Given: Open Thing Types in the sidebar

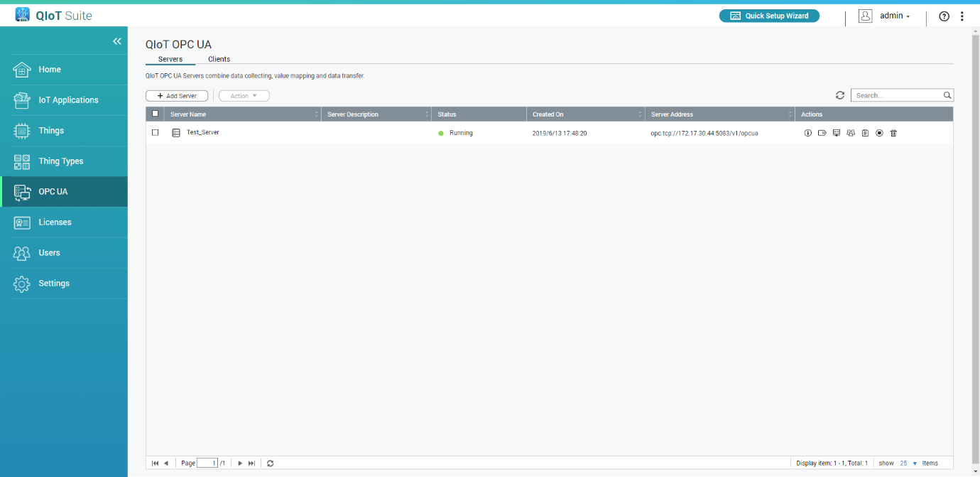Looking at the screenshot, I should [64, 161].
